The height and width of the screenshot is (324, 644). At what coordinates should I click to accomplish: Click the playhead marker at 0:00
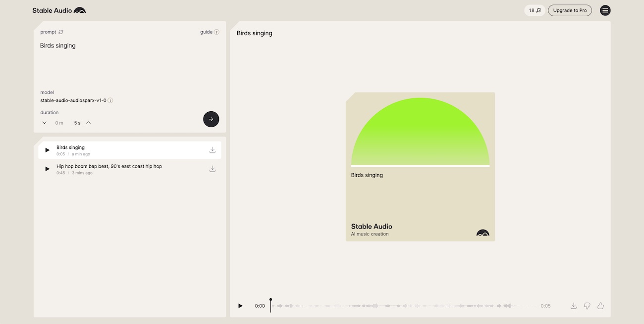coord(270,305)
